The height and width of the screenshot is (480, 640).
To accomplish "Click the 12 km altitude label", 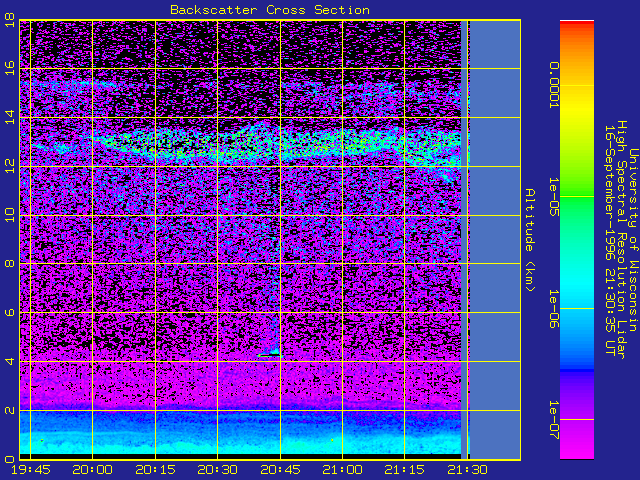I will (x=10, y=166).
